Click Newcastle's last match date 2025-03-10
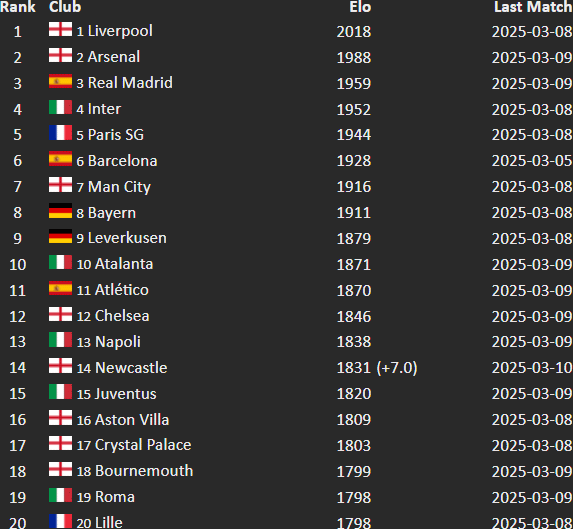This screenshot has height=529, width=573. [x=532, y=368]
